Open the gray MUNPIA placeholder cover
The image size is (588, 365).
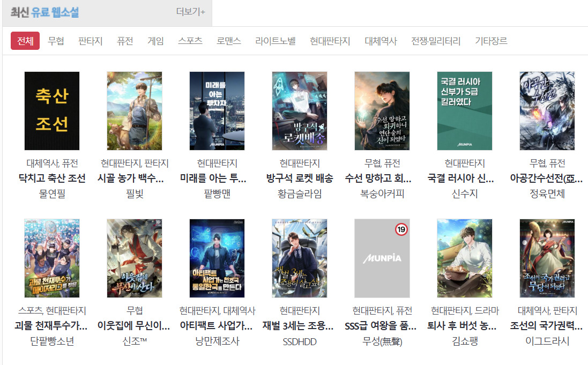click(x=382, y=258)
